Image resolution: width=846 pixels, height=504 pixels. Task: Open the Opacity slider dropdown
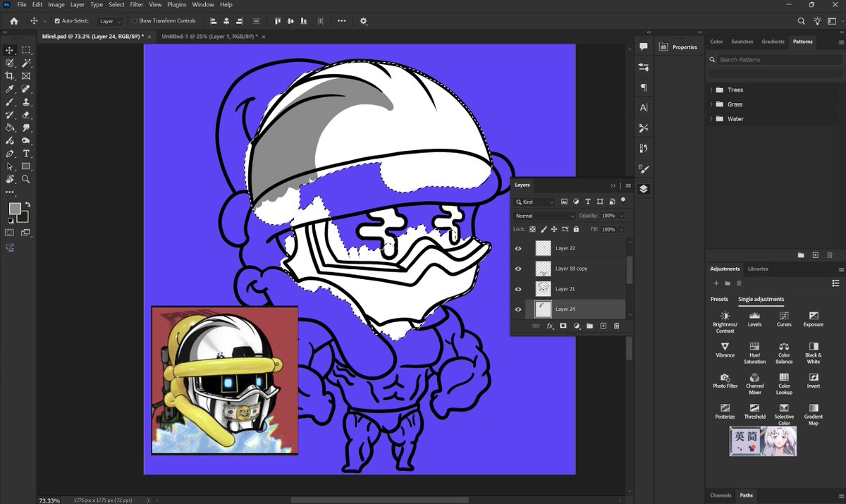click(620, 216)
